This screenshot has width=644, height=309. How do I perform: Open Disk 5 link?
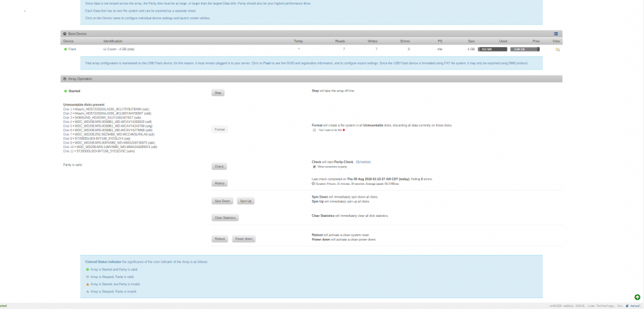click(x=68, y=126)
